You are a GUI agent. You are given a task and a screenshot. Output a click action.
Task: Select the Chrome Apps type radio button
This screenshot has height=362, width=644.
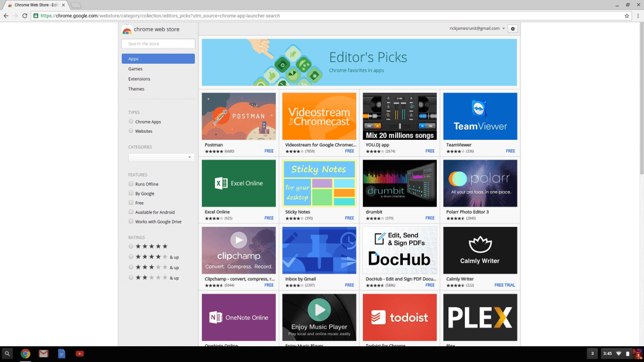coord(131,122)
